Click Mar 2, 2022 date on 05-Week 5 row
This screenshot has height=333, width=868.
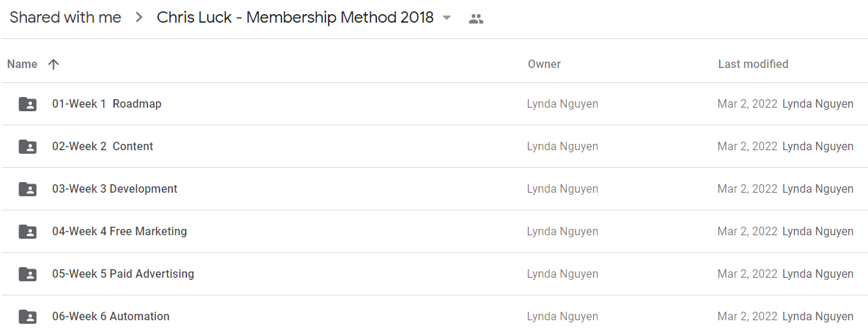pyautogui.click(x=748, y=273)
